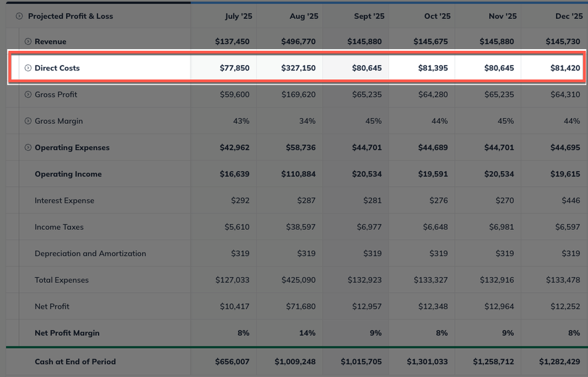Select the Sept '25 column header

(x=369, y=16)
